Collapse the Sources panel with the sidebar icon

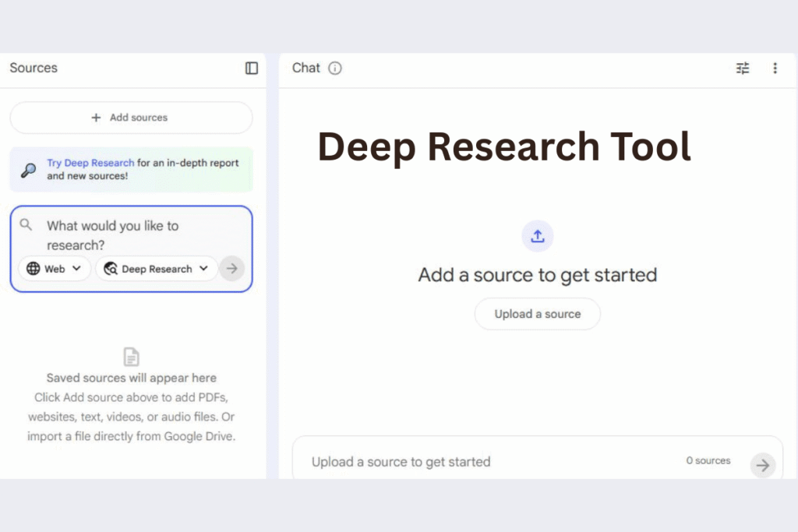(252, 68)
